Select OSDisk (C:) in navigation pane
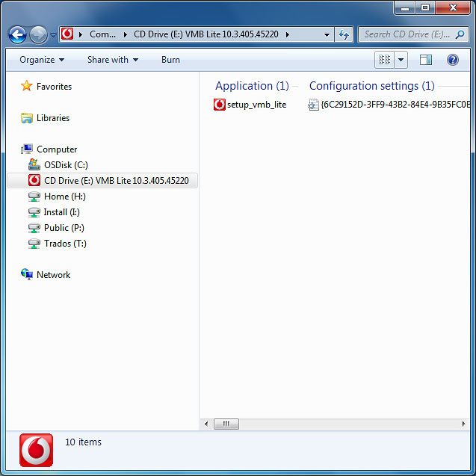 (65, 165)
